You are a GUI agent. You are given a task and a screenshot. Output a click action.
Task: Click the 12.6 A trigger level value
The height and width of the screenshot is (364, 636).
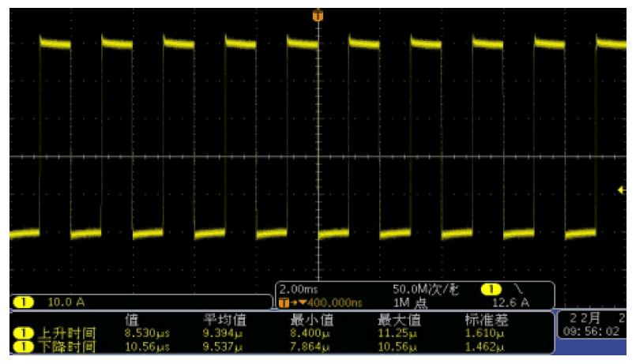pos(510,302)
